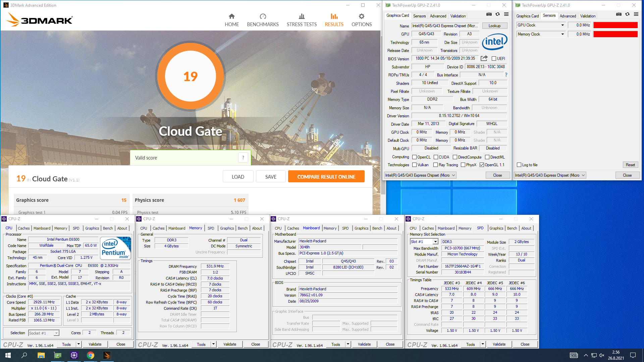Click Validate button in CPU-Z SPD window
The height and width of the screenshot is (362, 644).
click(x=499, y=344)
